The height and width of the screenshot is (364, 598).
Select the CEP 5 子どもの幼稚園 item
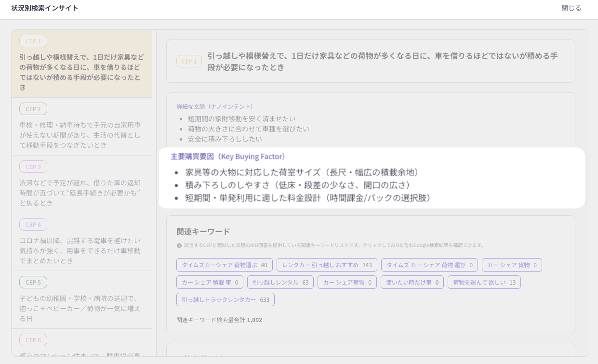(x=82, y=300)
